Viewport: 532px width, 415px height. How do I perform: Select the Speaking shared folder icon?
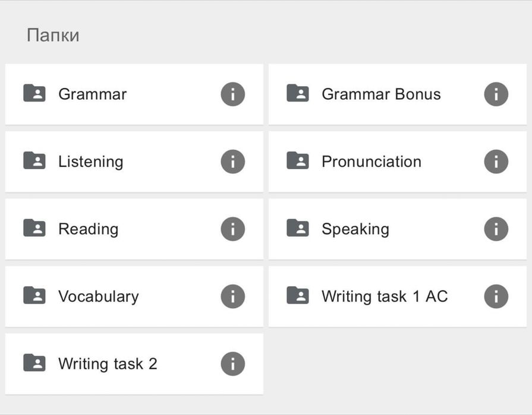tap(298, 228)
